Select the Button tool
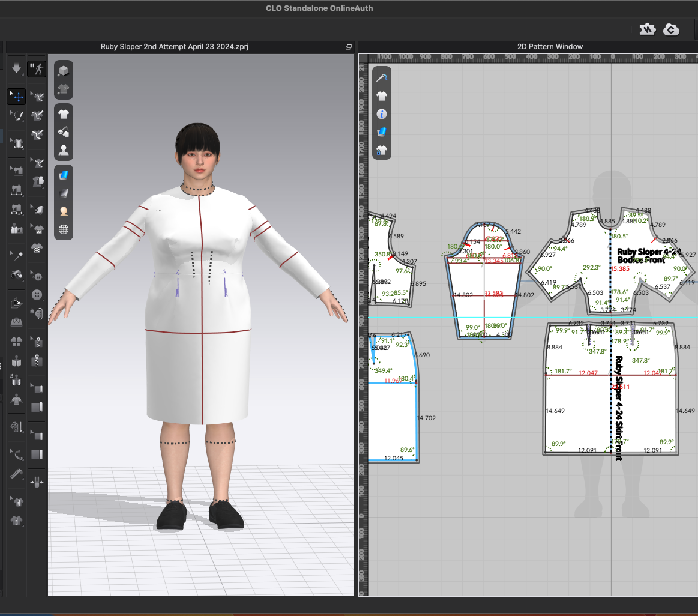 point(38,295)
